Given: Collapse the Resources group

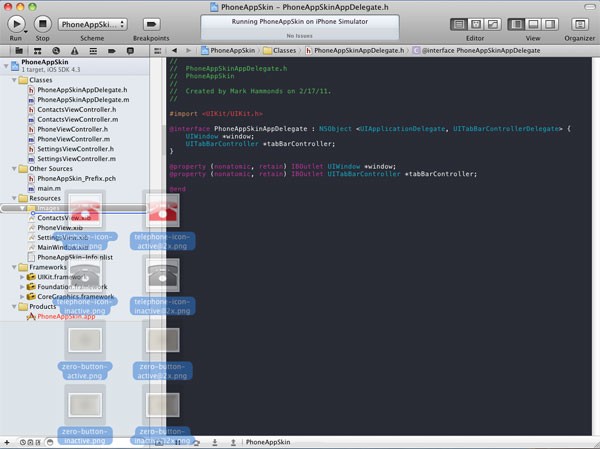Looking at the screenshot, I should point(14,198).
